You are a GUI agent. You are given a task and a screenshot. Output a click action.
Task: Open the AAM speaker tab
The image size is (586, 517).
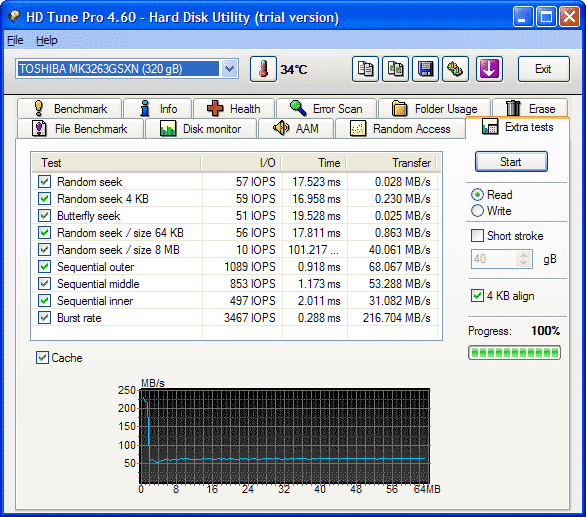click(296, 129)
